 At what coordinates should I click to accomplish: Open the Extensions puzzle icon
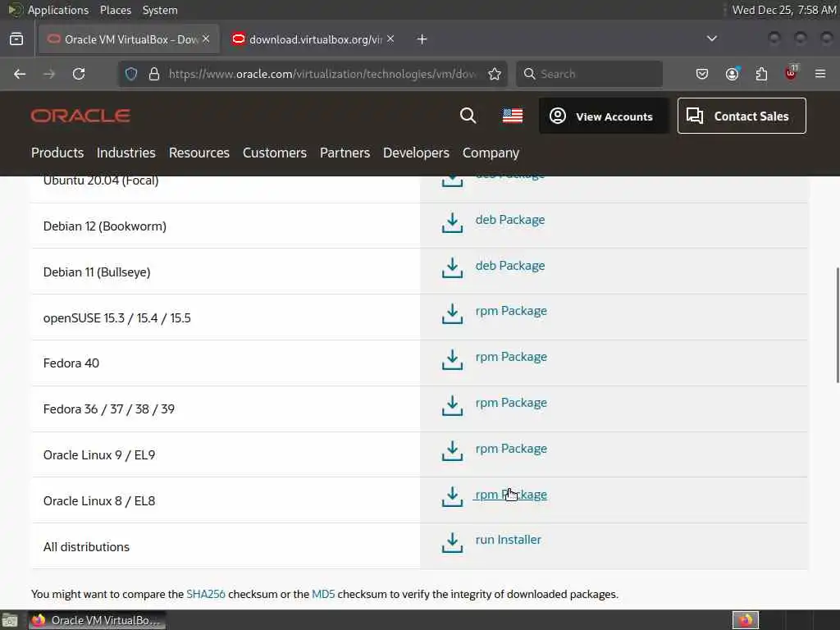point(761,74)
